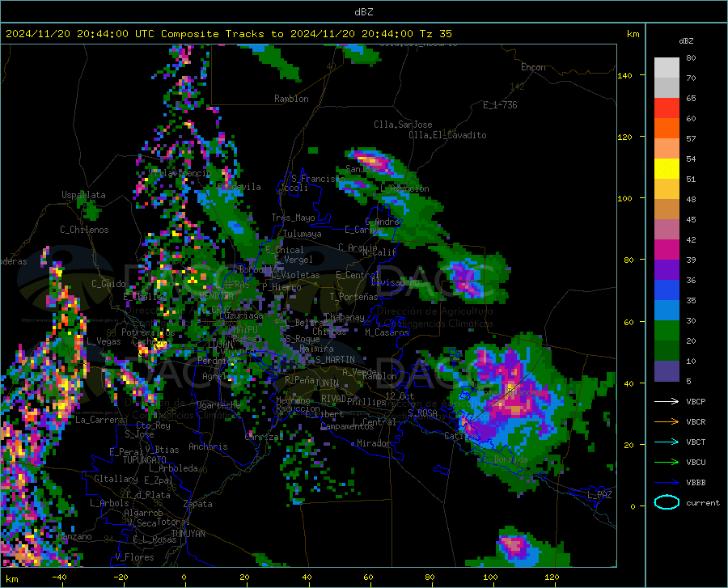Click the 80 tick on the horizontal axis
Viewport: 728px width, 588px height.
click(x=430, y=577)
